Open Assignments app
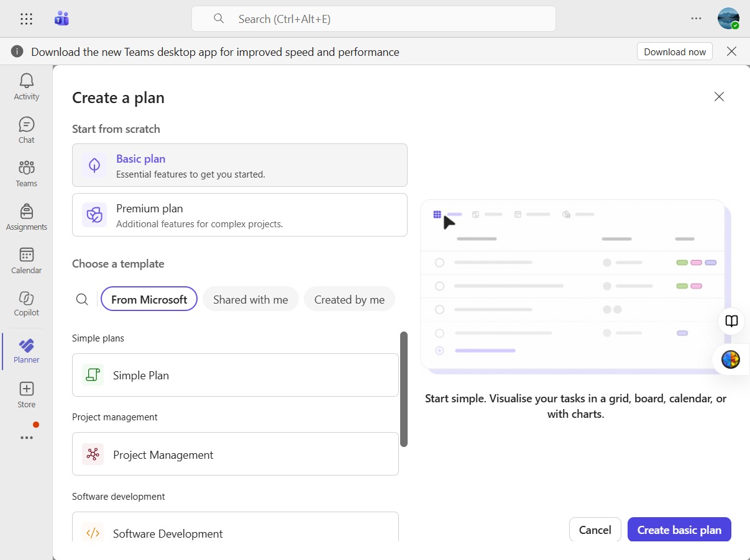Screen dimensions: 750x560 click(x=26, y=217)
